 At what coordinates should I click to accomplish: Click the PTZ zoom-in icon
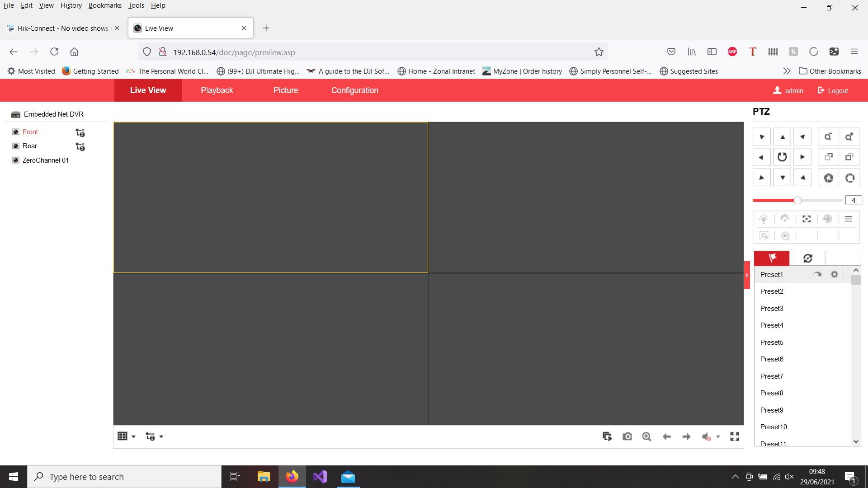(x=849, y=136)
